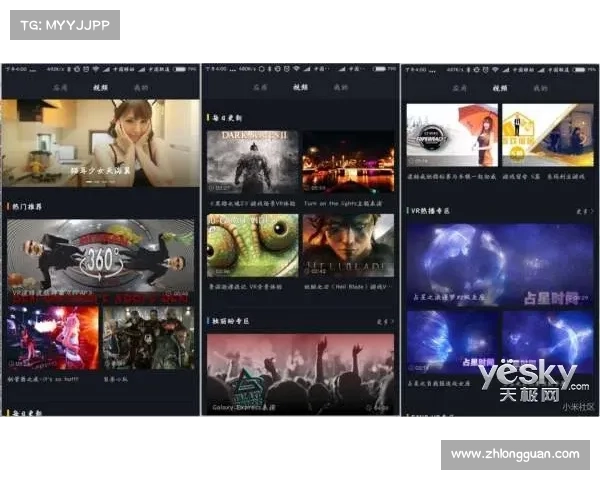Screen dimensions: 600x480
Task: Click the TG: MYYJJPP label
Action: pos(63,24)
